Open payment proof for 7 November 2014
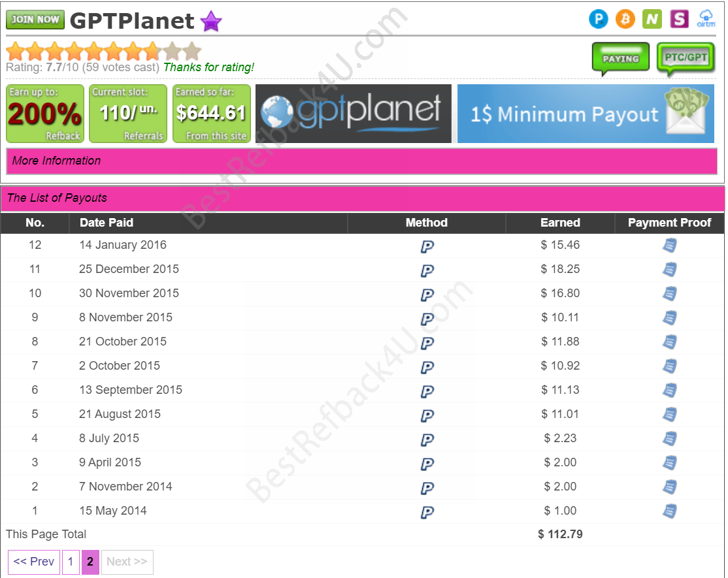Screen dimensions: 728x578 (669, 487)
